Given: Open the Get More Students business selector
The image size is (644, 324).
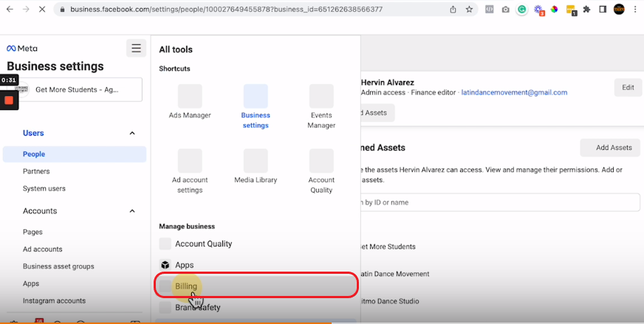Looking at the screenshot, I should pos(79,89).
